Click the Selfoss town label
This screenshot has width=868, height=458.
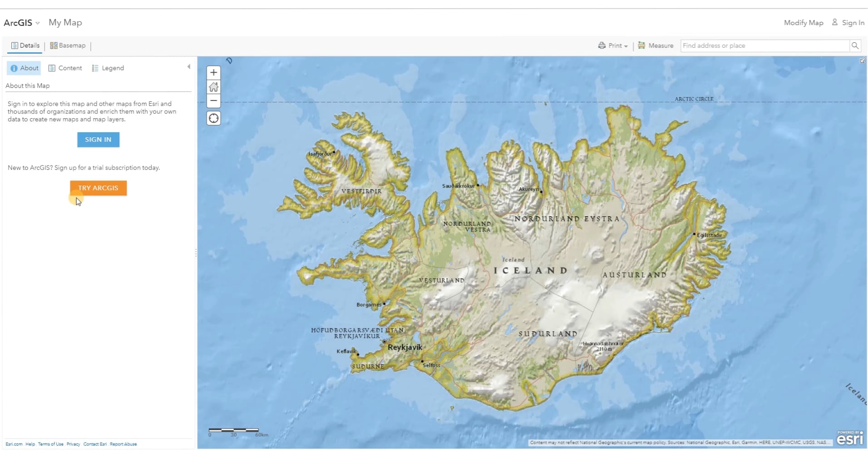tap(431, 365)
